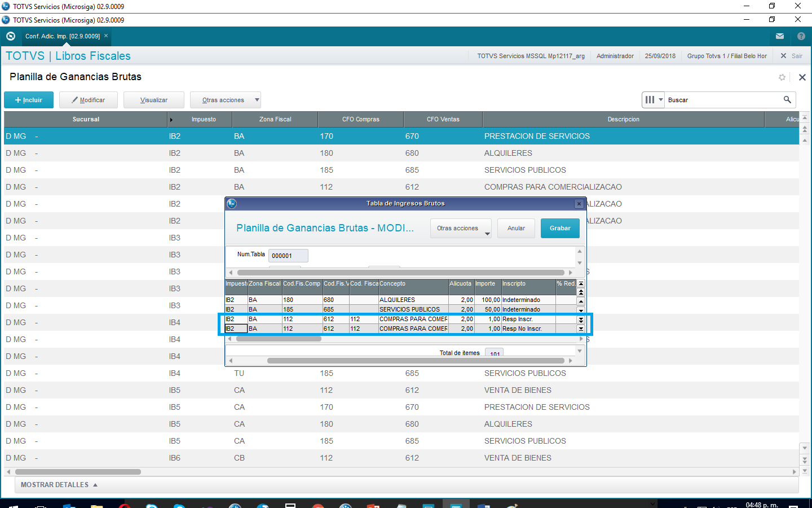Expand main Otras acciones dropdown

257,100
